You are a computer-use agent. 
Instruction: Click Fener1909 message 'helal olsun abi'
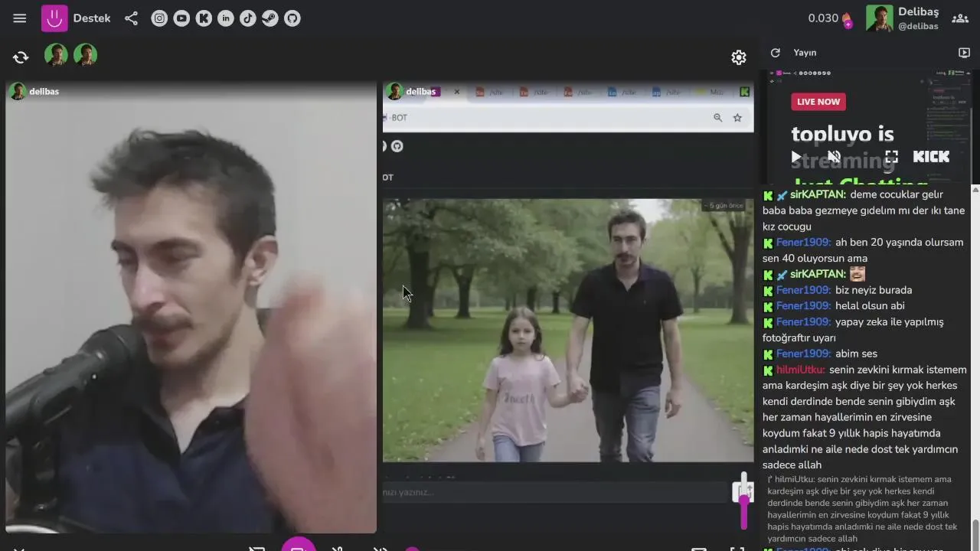870,306
